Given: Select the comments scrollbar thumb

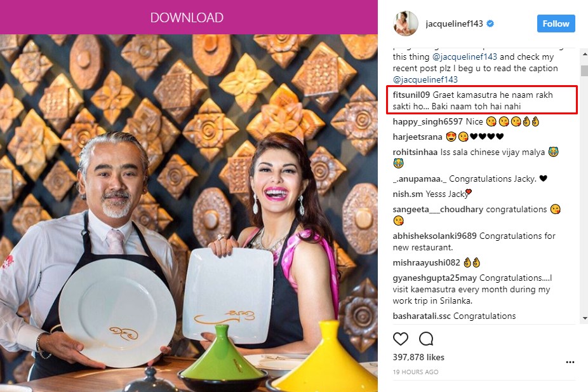Looking at the screenshot, I should (584, 71).
